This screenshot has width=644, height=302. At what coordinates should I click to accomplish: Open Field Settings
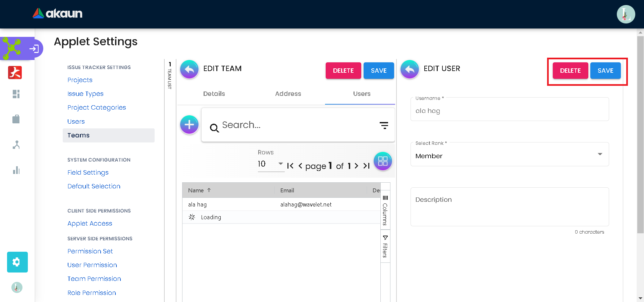click(x=88, y=173)
